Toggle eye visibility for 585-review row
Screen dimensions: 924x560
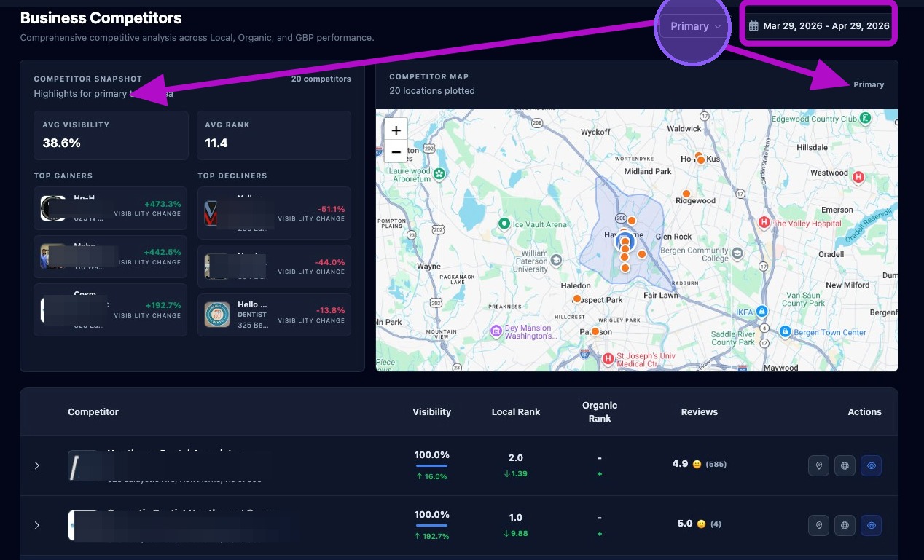[x=871, y=466]
